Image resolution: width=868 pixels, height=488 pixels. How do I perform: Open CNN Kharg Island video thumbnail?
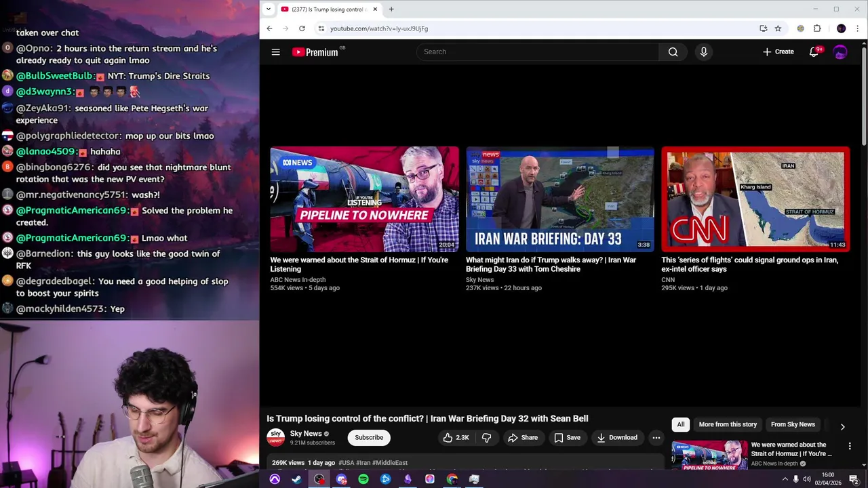pos(755,199)
